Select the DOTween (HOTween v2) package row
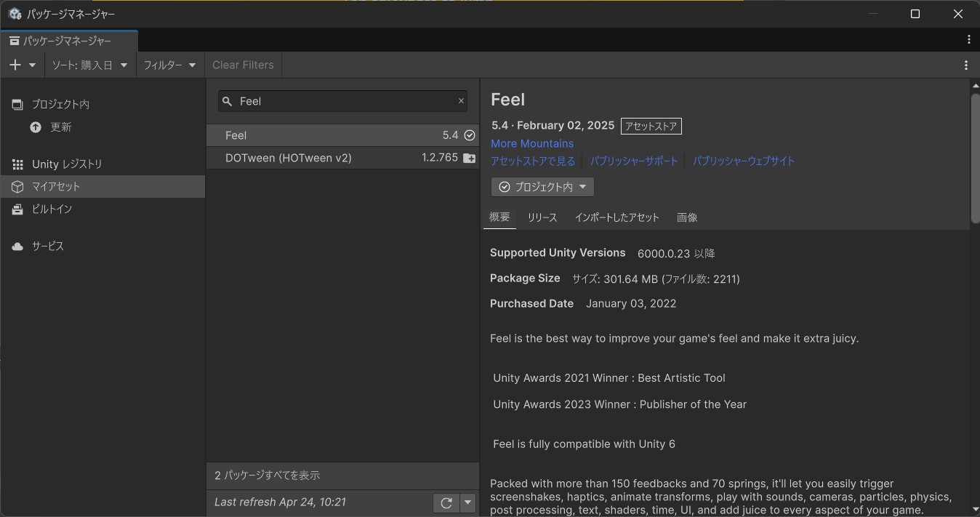 pyautogui.click(x=342, y=158)
